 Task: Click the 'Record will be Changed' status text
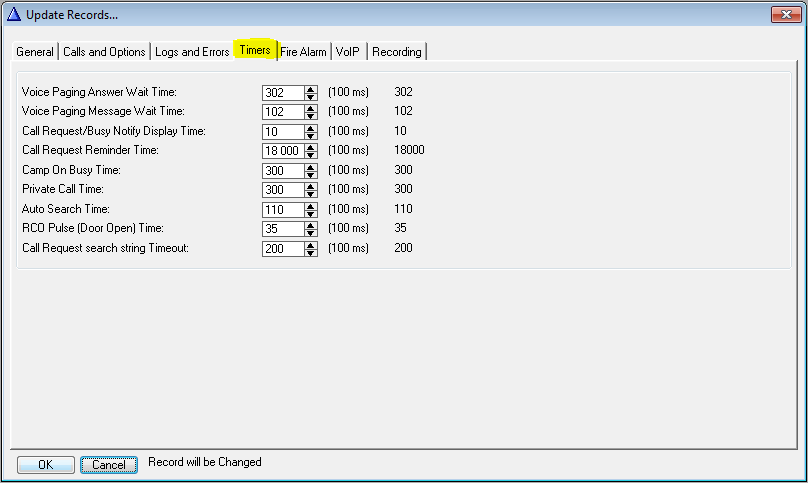click(205, 462)
